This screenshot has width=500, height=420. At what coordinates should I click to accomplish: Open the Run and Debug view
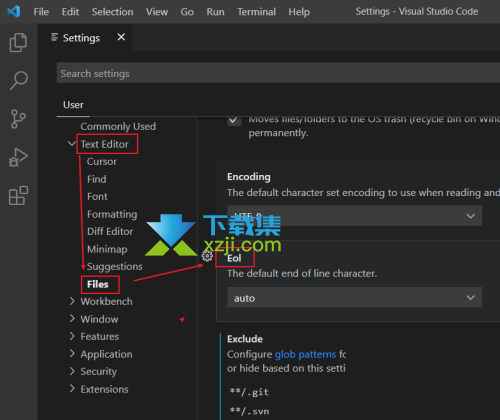[x=18, y=157]
